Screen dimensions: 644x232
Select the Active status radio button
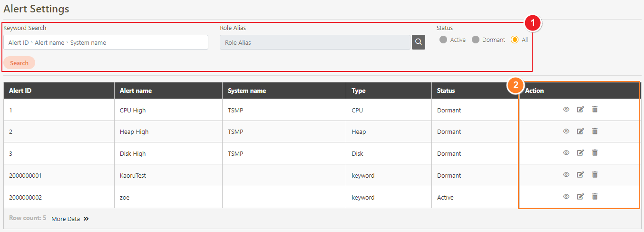click(443, 40)
